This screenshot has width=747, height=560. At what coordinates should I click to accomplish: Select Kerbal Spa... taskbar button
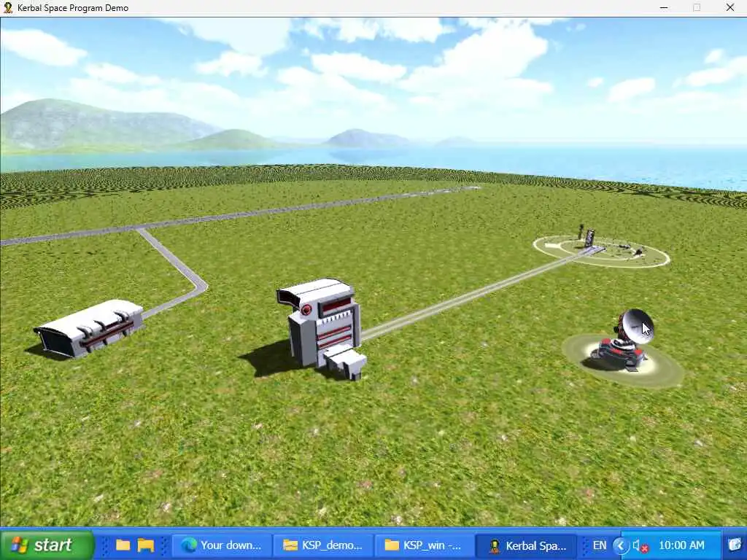tap(527, 545)
